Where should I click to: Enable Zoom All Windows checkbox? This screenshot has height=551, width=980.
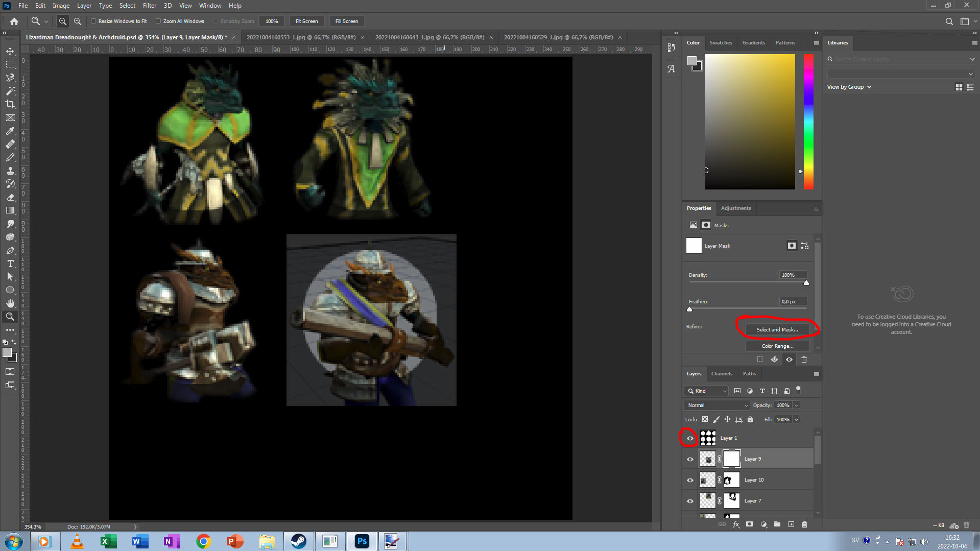(158, 21)
